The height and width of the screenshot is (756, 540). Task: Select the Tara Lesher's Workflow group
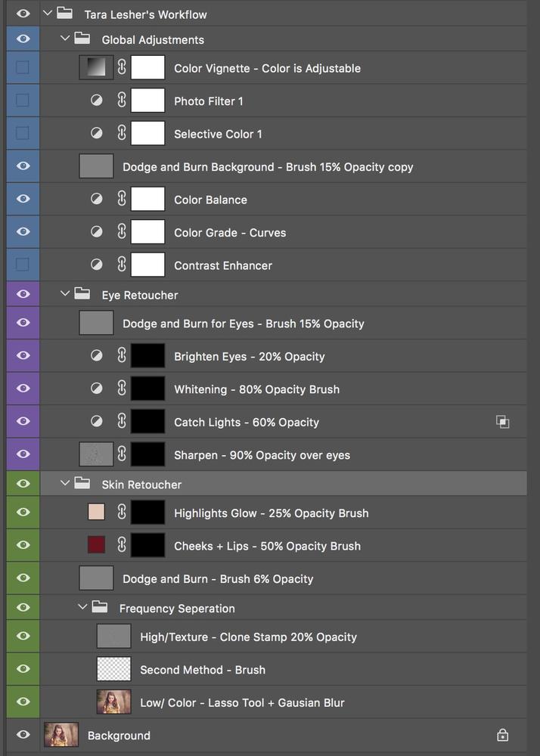283,14
